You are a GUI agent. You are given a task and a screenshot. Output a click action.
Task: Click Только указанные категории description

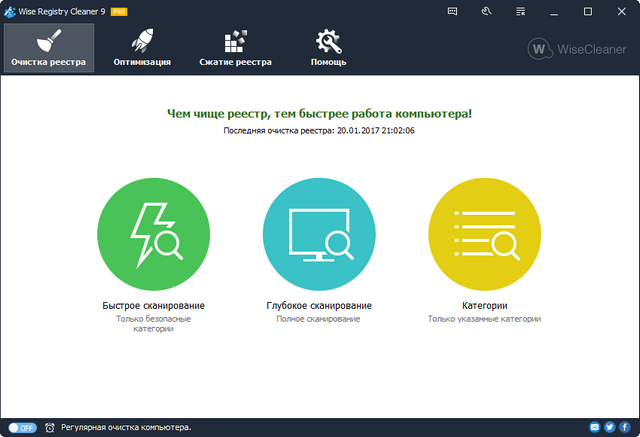click(484, 319)
